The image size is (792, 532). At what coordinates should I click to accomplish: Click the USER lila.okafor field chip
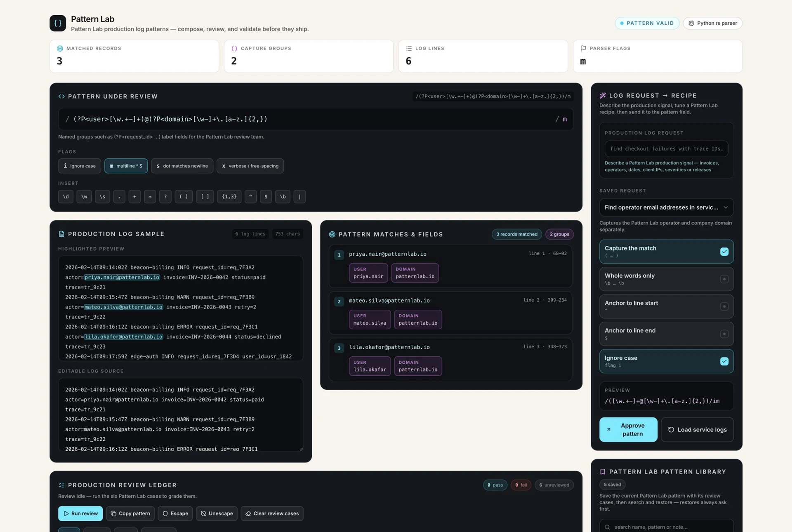[x=370, y=366]
